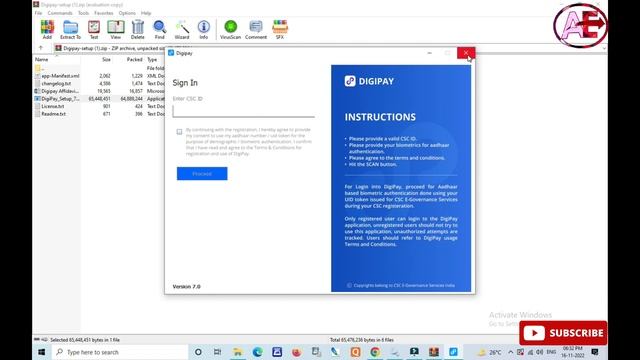
Task: Open the View tool in WinRAR
Action: click(116, 30)
